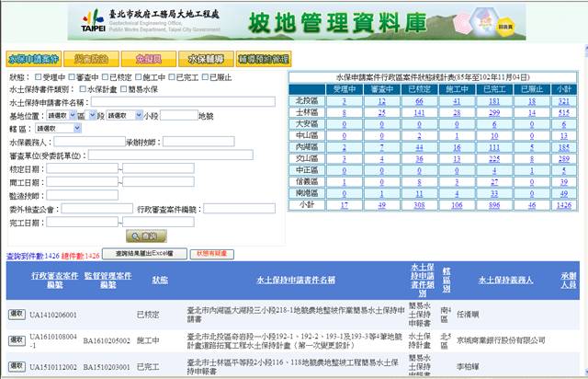Click the BA1610205002 case number cell
Image resolution: width=588 pixels, height=379 pixels.
(107, 340)
